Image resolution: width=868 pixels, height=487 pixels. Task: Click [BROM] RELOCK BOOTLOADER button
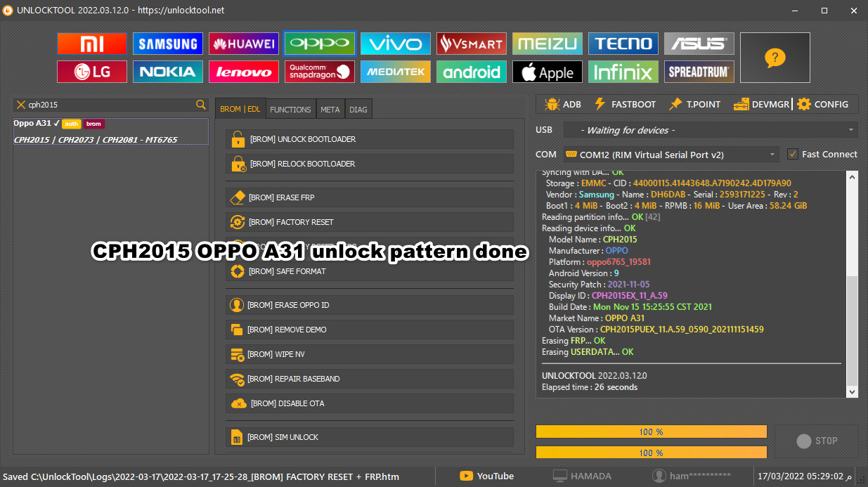tap(370, 164)
